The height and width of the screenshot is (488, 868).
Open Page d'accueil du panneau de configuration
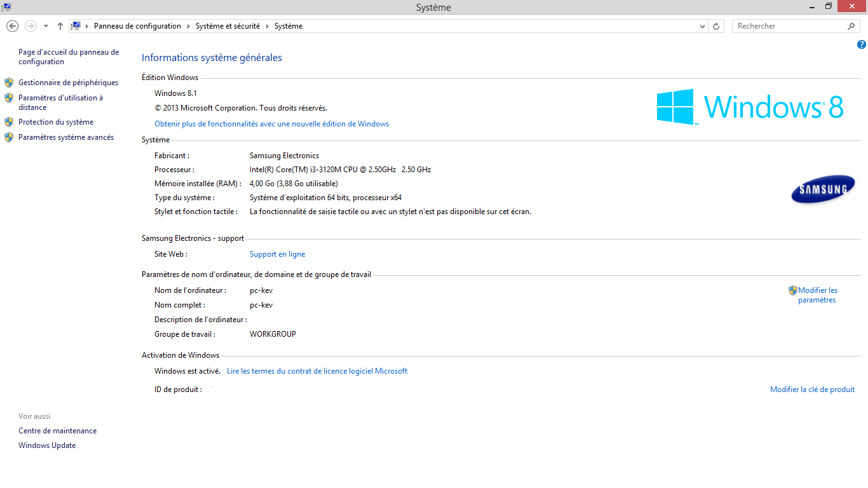click(69, 57)
